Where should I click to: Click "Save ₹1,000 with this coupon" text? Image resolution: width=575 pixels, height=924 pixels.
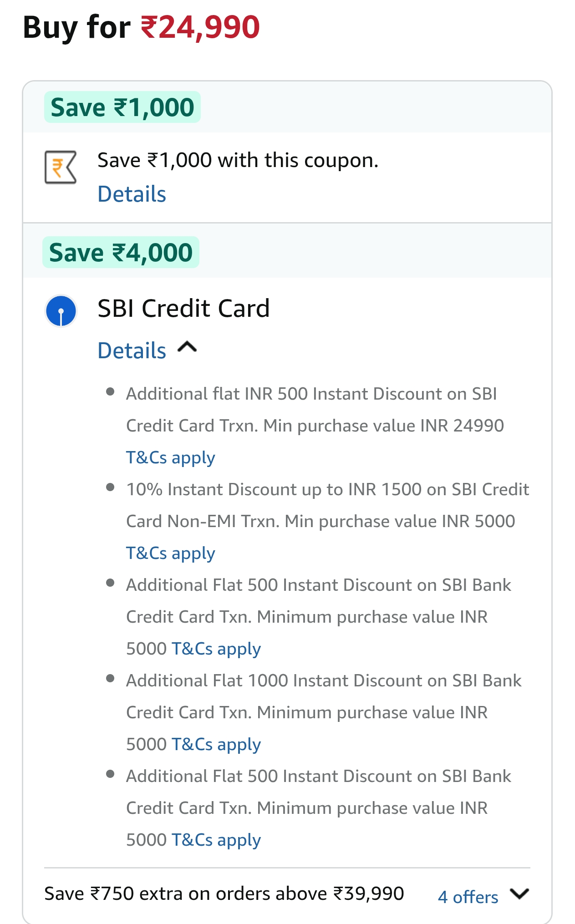point(238,160)
